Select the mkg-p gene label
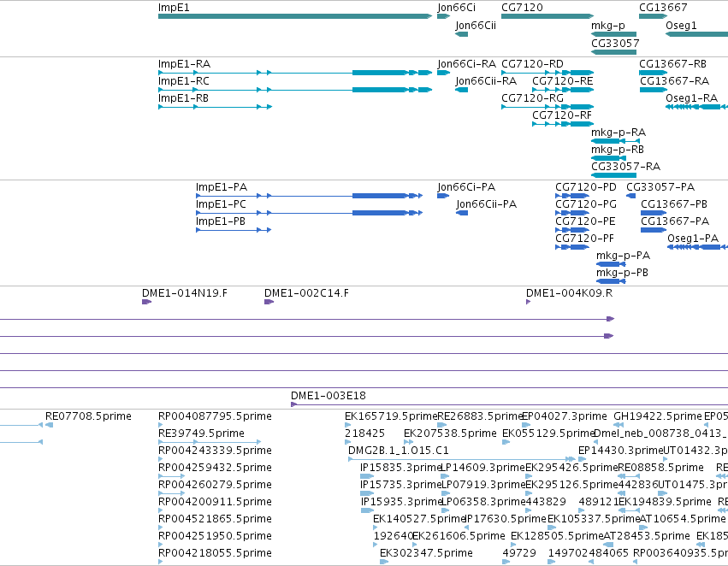 608,26
